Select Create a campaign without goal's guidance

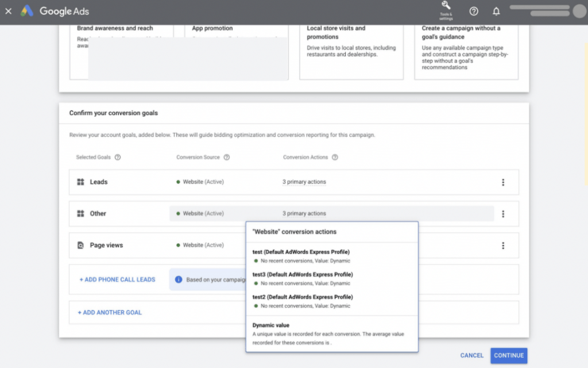pos(466,52)
